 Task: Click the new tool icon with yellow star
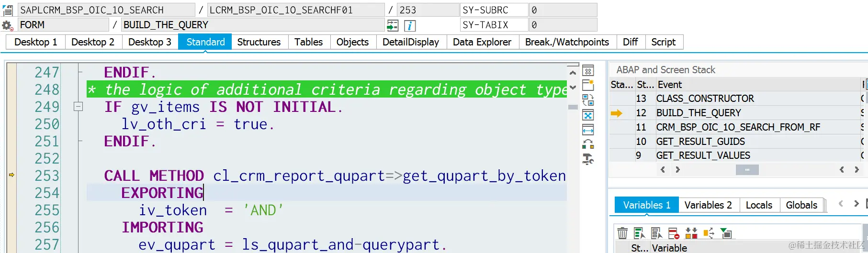pyautogui.click(x=588, y=85)
